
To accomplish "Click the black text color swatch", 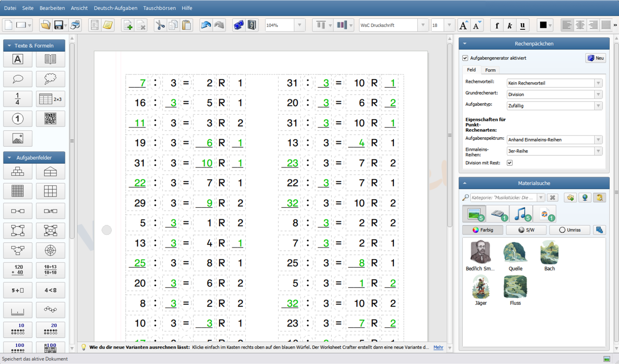I will tap(543, 25).
